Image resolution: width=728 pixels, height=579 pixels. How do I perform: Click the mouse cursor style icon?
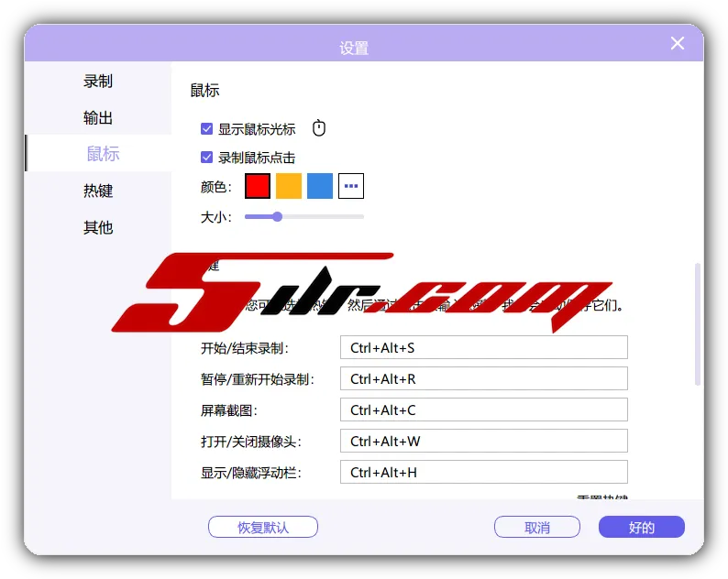coord(319,128)
